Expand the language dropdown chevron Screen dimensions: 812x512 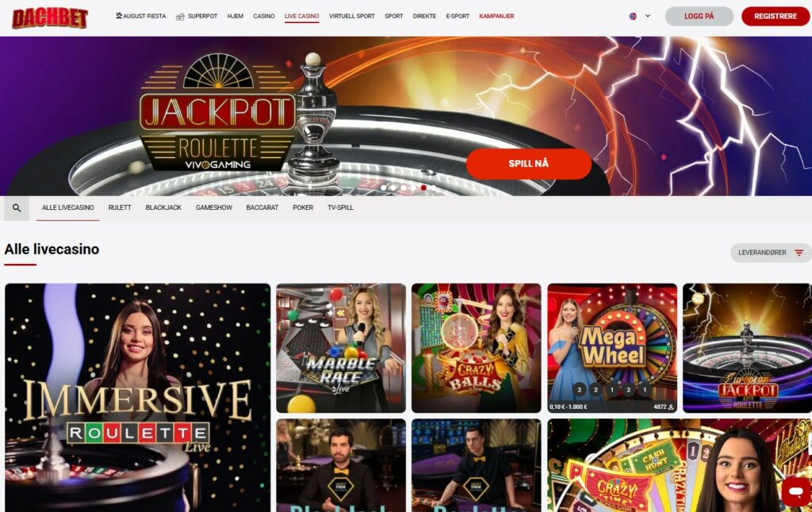(x=647, y=16)
